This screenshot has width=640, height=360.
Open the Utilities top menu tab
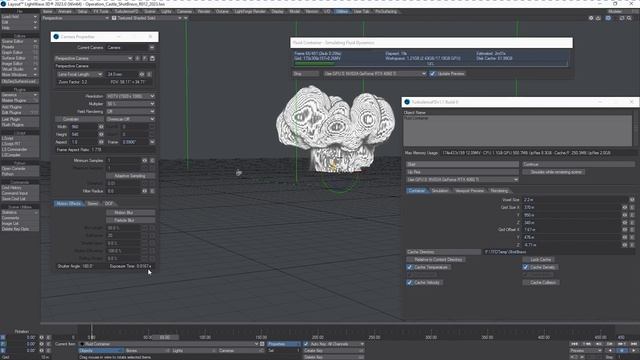point(342,11)
